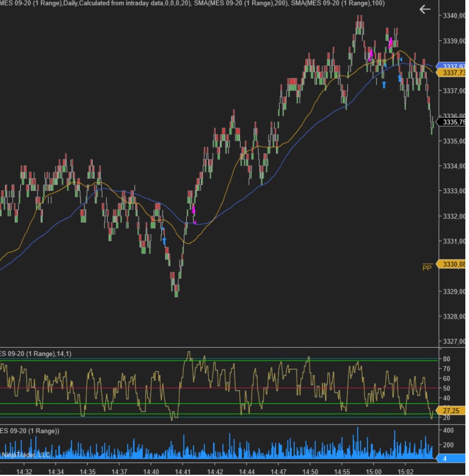Image resolution: width=469 pixels, height=476 pixels.
Task: Click the 20 level on the RSI axis
Action: [x=446, y=417]
